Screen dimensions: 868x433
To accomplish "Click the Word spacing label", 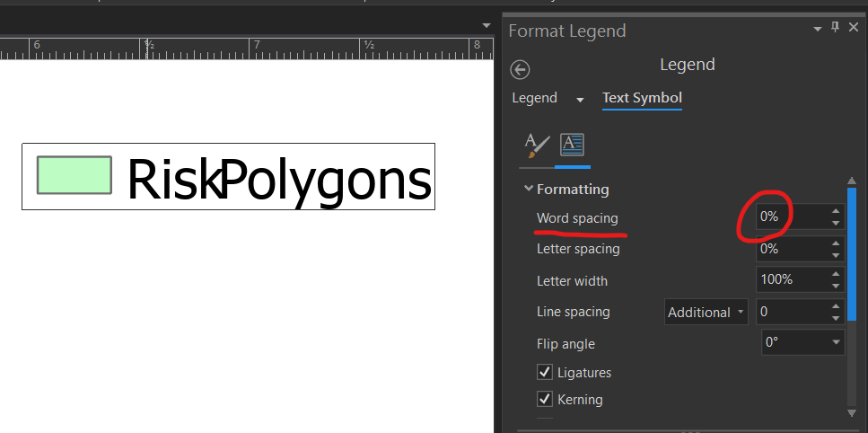I will tap(577, 218).
